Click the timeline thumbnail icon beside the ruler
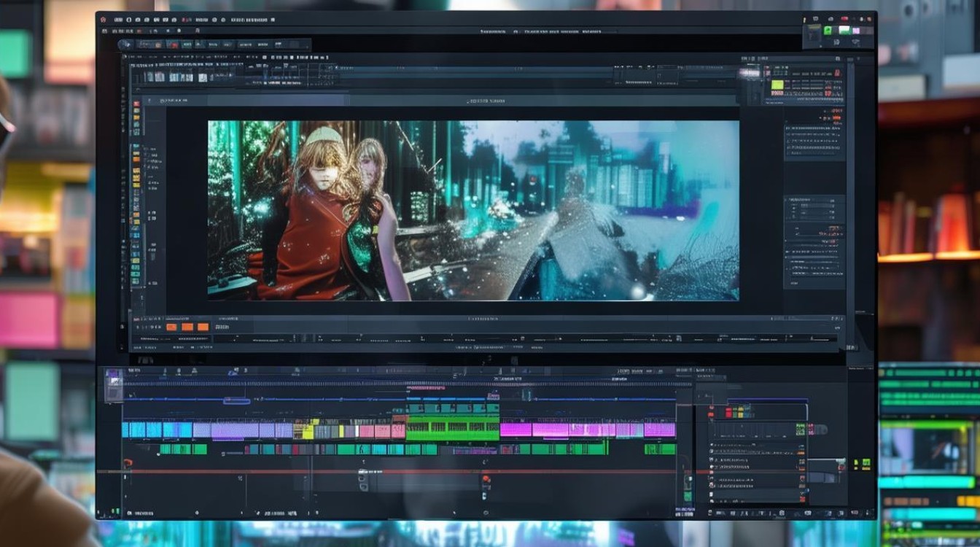The image size is (980, 547). click(x=114, y=384)
